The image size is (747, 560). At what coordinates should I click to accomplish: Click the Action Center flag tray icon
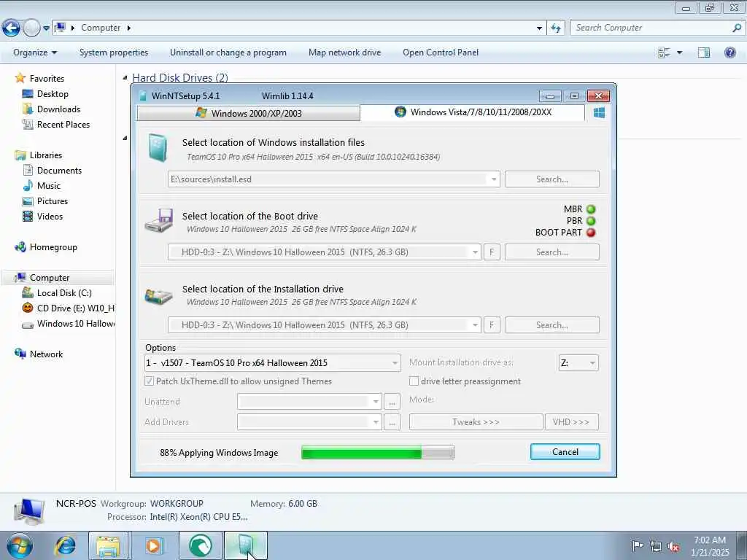tap(637, 545)
